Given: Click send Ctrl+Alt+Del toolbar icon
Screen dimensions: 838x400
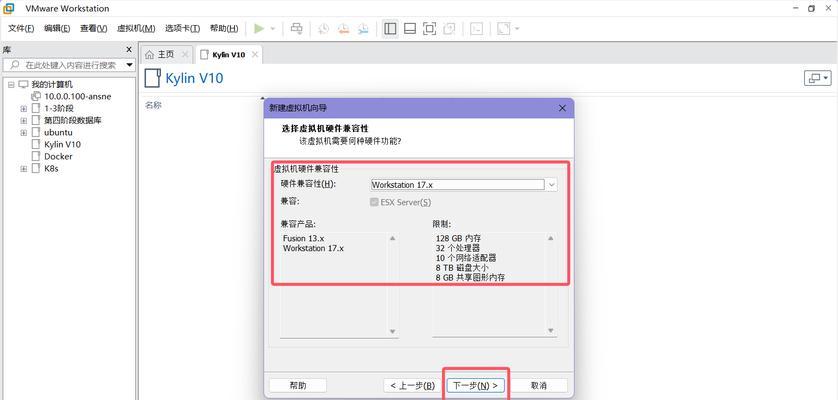Looking at the screenshot, I should coord(296,29).
